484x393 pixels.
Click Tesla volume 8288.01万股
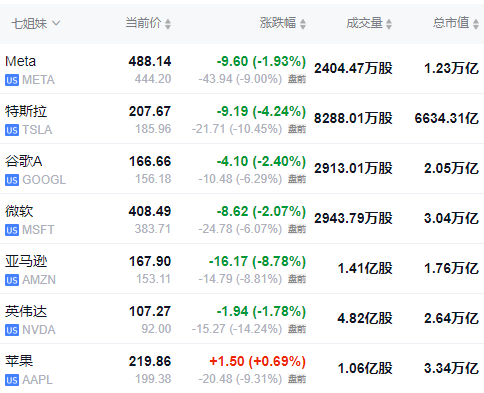(x=353, y=118)
